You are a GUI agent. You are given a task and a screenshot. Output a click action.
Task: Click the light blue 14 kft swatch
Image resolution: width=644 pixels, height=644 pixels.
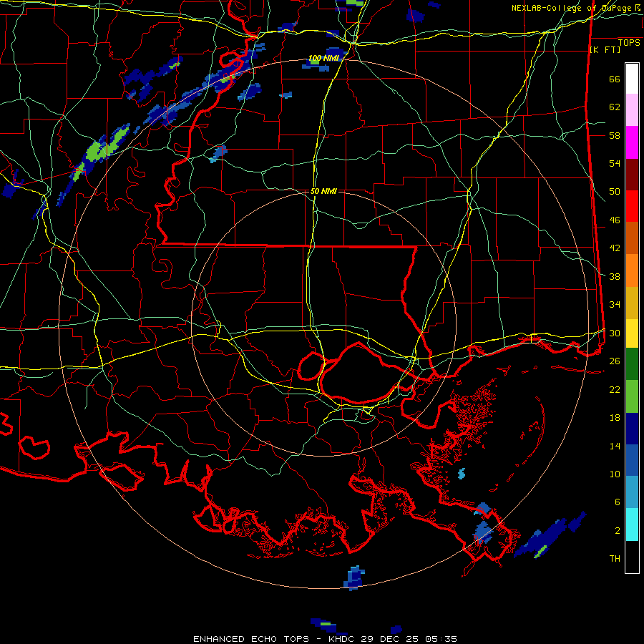[x=632, y=492]
